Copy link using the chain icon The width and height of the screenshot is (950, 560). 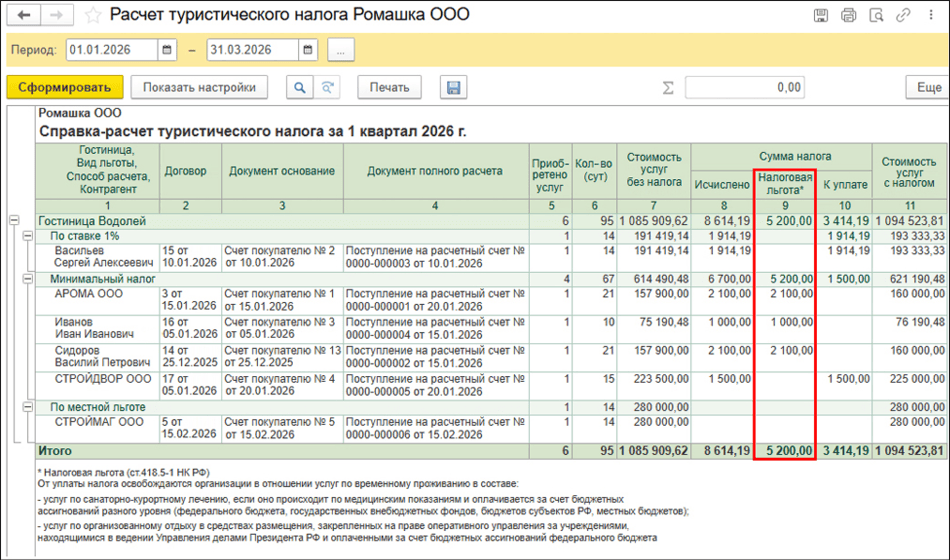[903, 16]
